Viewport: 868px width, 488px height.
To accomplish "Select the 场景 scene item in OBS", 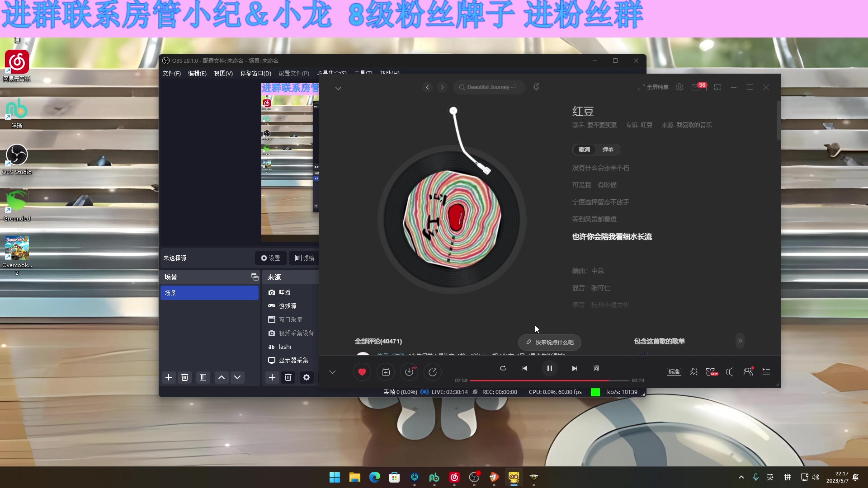I will pyautogui.click(x=209, y=293).
